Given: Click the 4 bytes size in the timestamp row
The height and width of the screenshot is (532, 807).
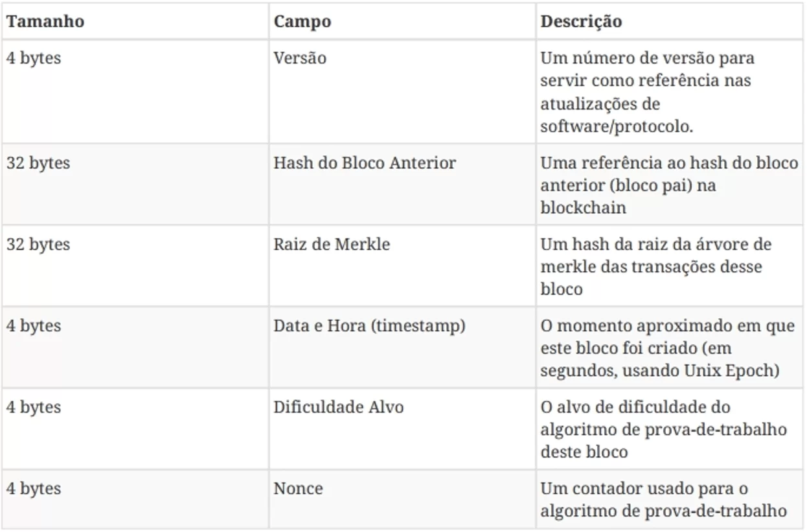Looking at the screenshot, I should click(x=34, y=326).
